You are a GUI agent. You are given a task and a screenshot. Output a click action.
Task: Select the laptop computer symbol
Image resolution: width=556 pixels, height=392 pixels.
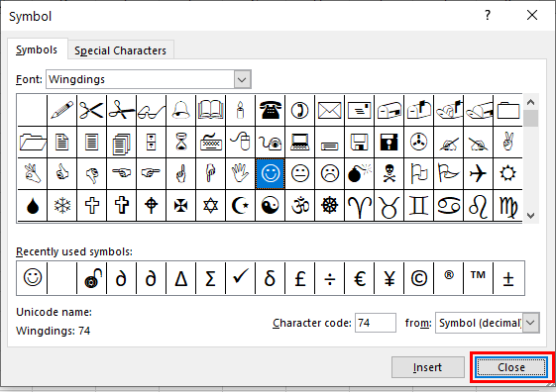coord(300,143)
